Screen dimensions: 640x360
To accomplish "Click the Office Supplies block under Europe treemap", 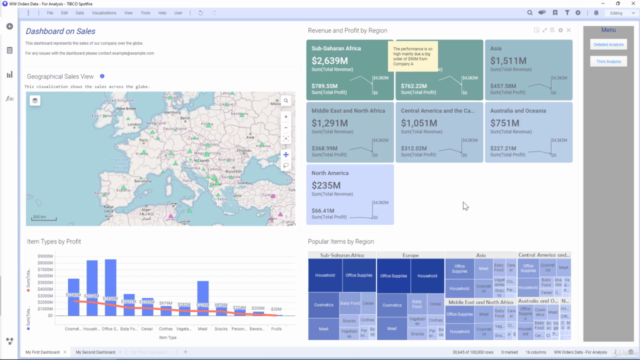I will [393, 276].
